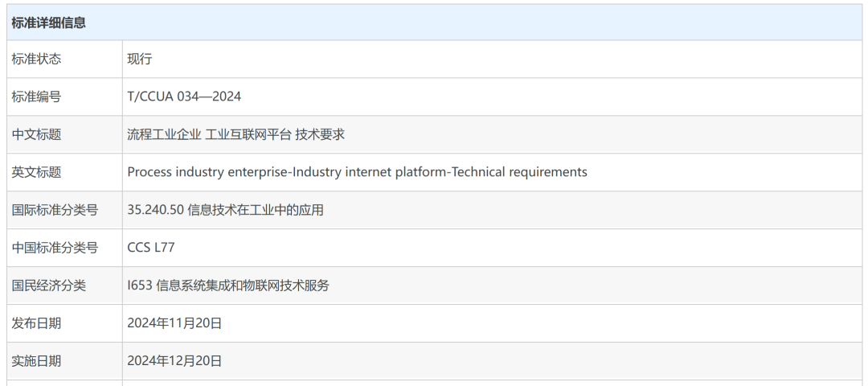
Task: Select the 2024年11月20日 release date
Action: [x=174, y=323]
